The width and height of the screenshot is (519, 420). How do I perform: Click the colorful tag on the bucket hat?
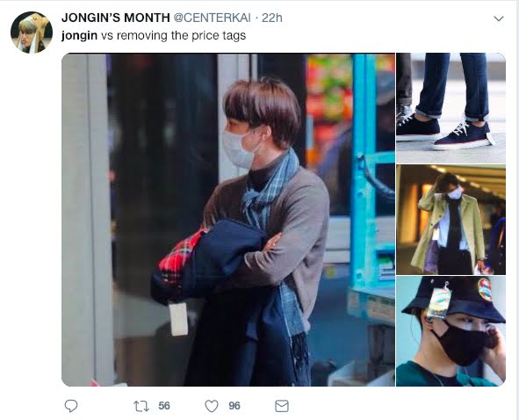pyautogui.click(x=439, y=301)
